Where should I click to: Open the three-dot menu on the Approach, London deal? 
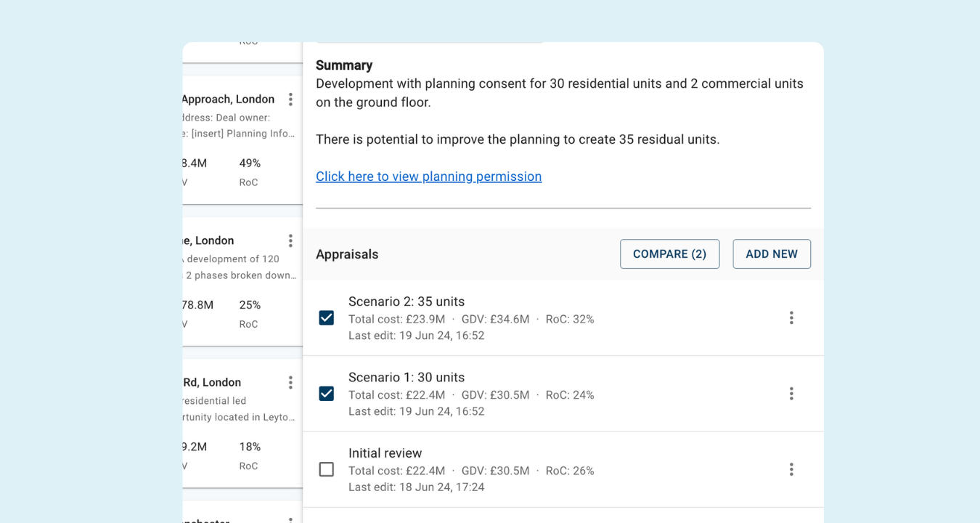[x=290, y=100]
